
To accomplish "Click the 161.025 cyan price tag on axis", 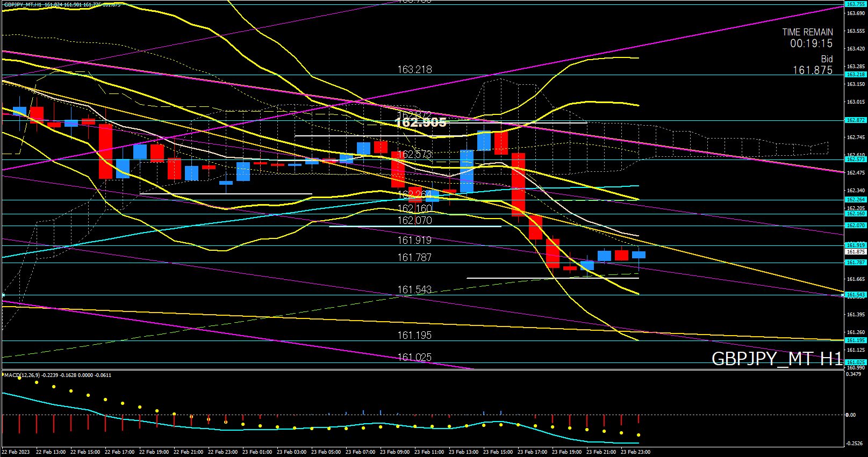I will coord(856,362).
